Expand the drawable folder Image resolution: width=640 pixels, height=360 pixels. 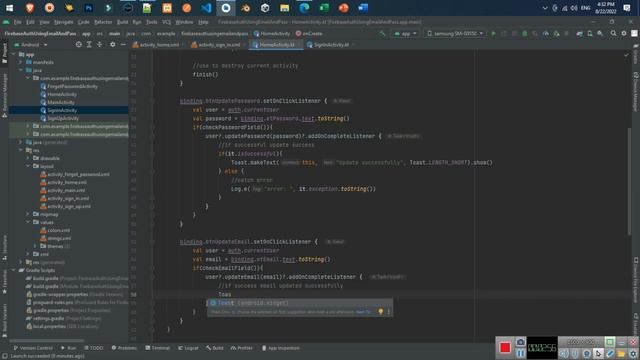(x=28, y=158)
